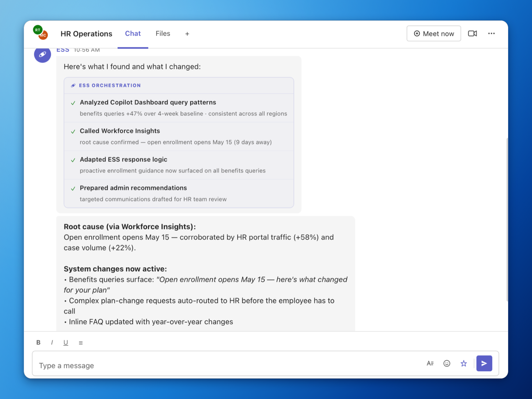Select 'Analyzed Copilot Dashboard query patterns' step
The width and height of the screenshot is (532, 399).
[179, 108]
